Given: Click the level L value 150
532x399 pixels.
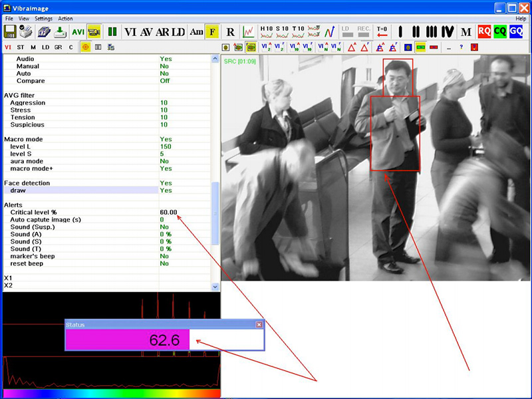Looking at the screenshot, I should point(166,146).
